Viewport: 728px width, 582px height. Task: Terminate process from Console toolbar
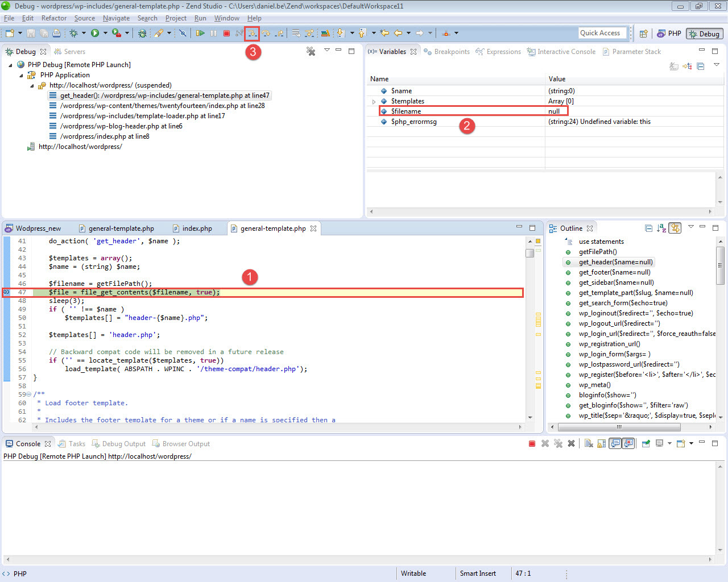tap(532, 444)
